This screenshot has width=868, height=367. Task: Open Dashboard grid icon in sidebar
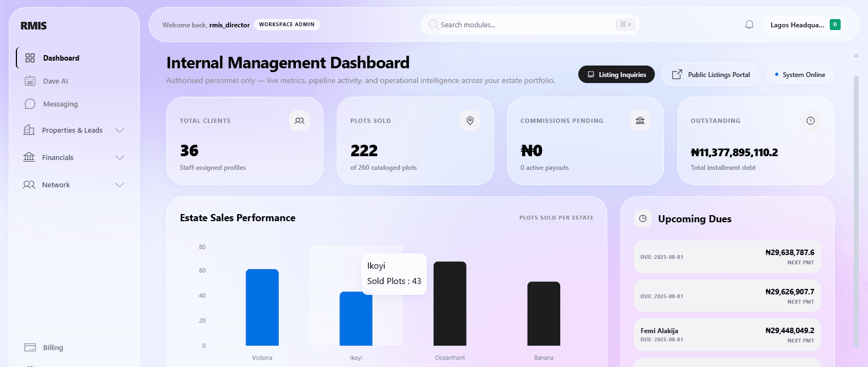click(x=30, y=58)
